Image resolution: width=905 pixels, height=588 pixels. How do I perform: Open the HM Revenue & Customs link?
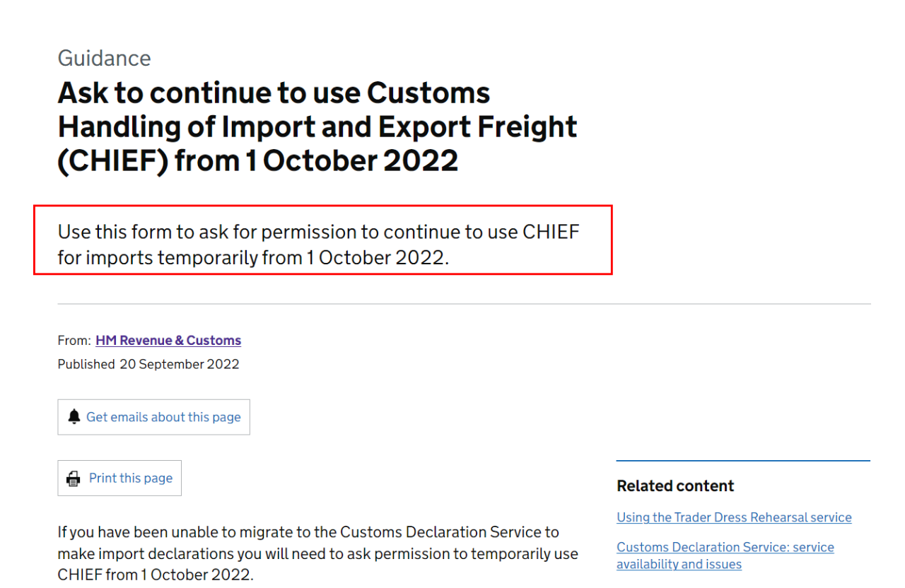coord(168,341)
